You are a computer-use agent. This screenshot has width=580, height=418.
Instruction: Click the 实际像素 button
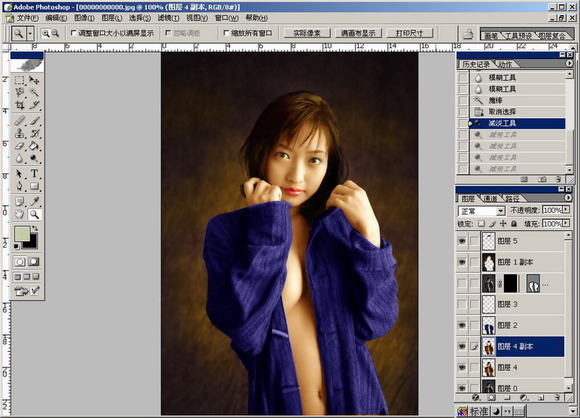(x=307, y=33)
